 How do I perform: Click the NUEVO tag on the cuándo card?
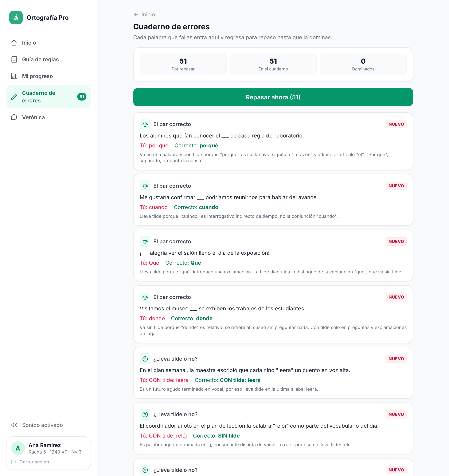(396, 186)
